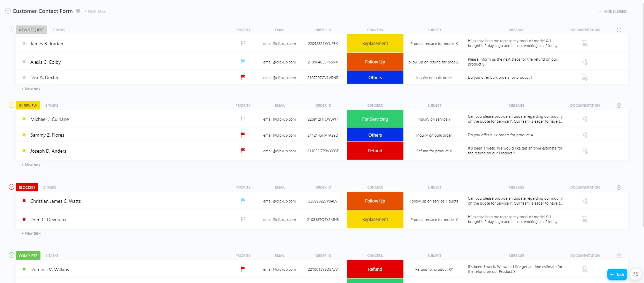Sort by Subject column in Blocked group

pyautogui.click(x=434, y=188)
